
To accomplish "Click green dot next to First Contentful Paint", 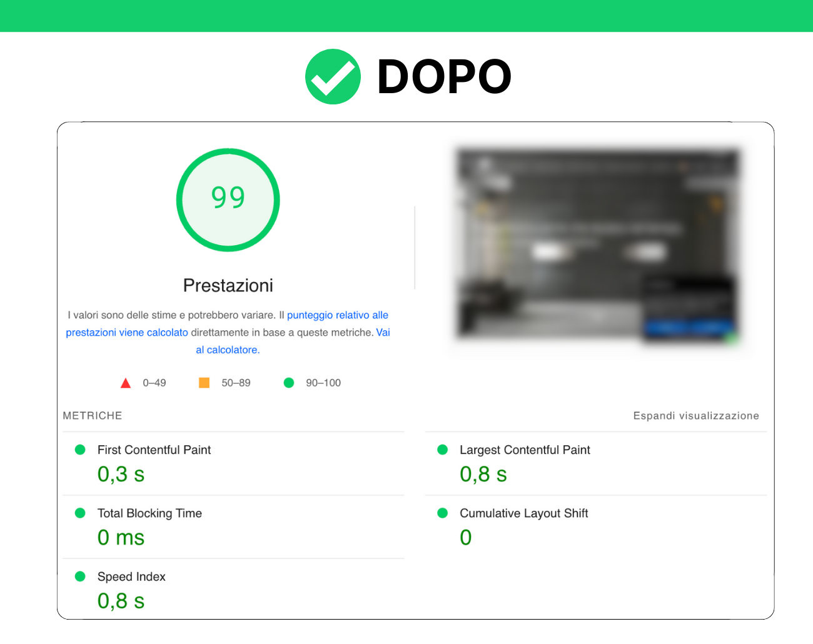I will [80, 450].
